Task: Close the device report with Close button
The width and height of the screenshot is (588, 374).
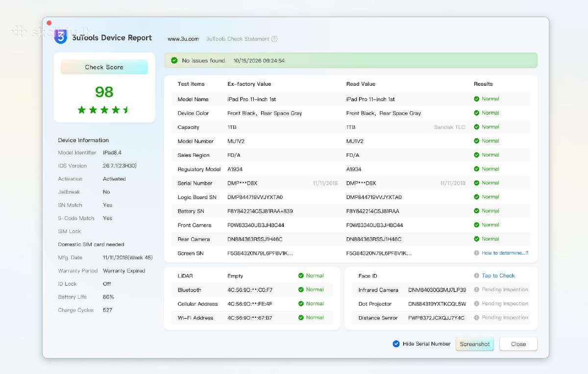Action: point(518,344)
